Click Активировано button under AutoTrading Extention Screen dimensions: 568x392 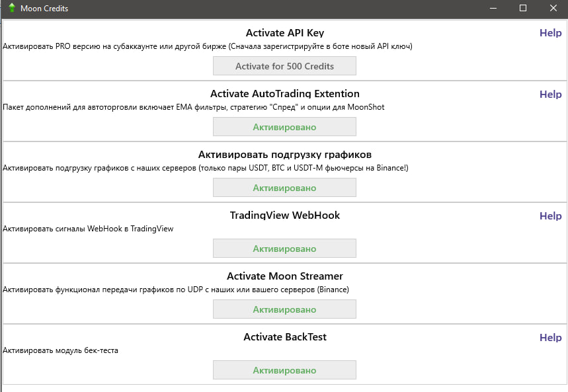pos(284,127)
